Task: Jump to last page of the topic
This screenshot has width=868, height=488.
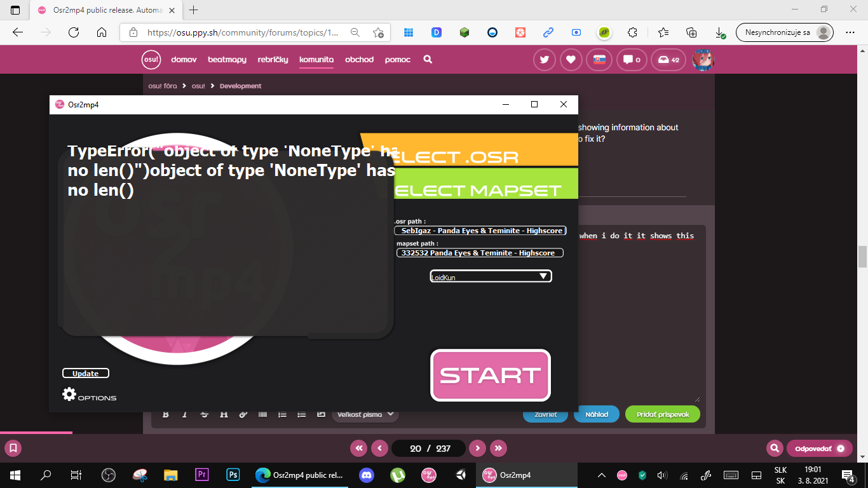Action: click(x=499, y=449)
